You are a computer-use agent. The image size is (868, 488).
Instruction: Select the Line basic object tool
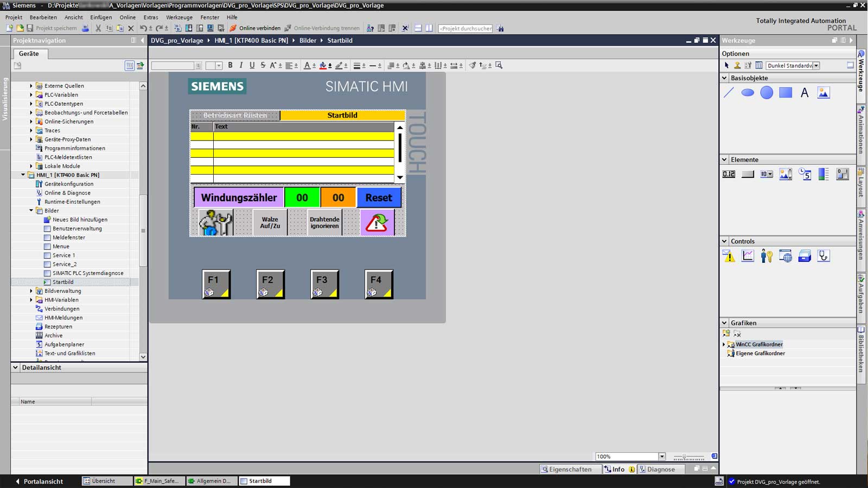point(729,93)
